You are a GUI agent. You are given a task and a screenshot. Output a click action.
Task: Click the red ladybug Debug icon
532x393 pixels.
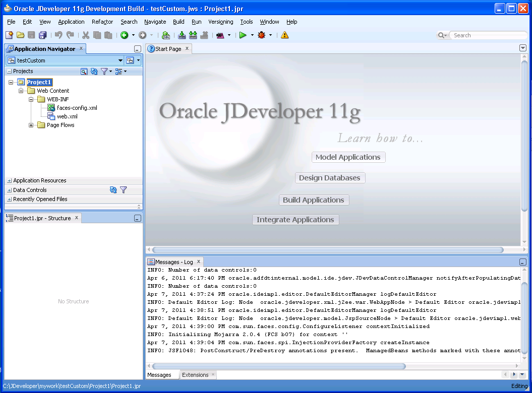[x=262, y=35]
